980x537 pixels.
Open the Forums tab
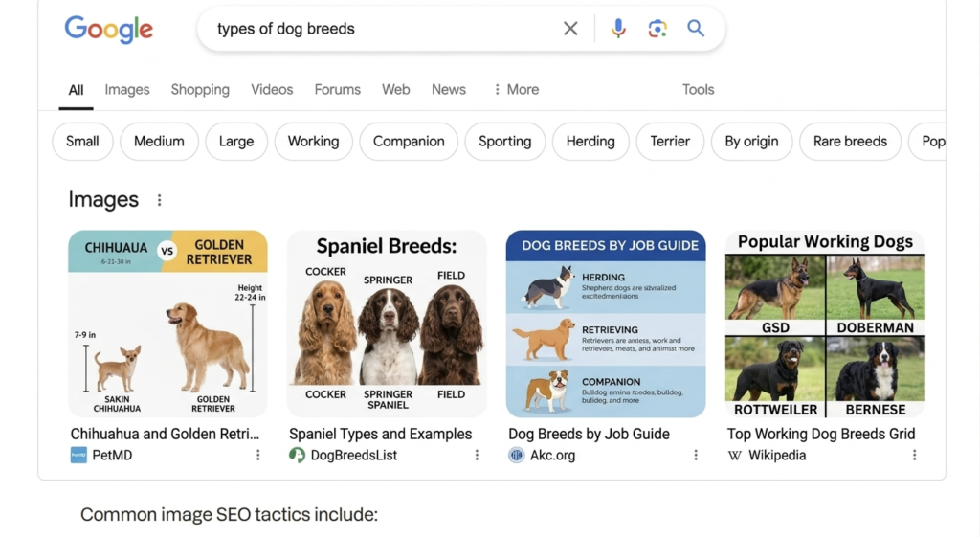(338, 89)
